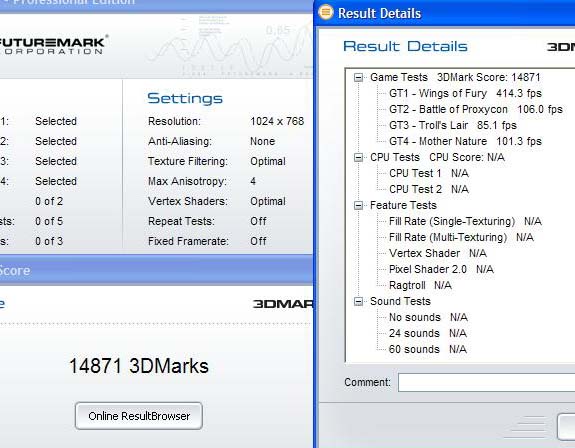Click the 14871 3DMarks score text

139,366
